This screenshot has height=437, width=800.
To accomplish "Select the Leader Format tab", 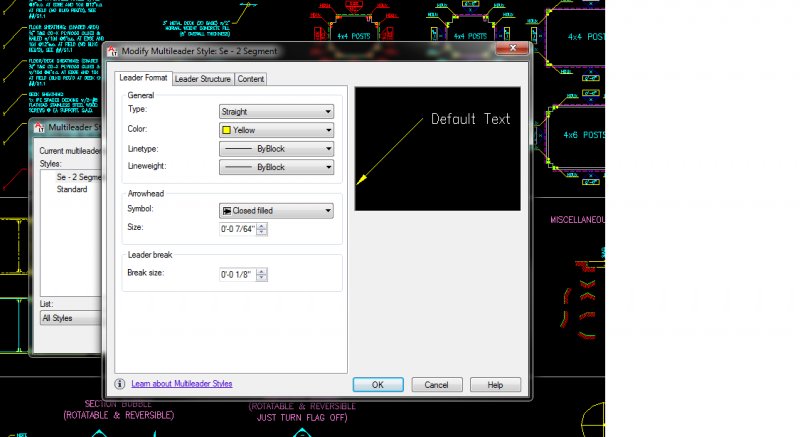I will point(143,78).
